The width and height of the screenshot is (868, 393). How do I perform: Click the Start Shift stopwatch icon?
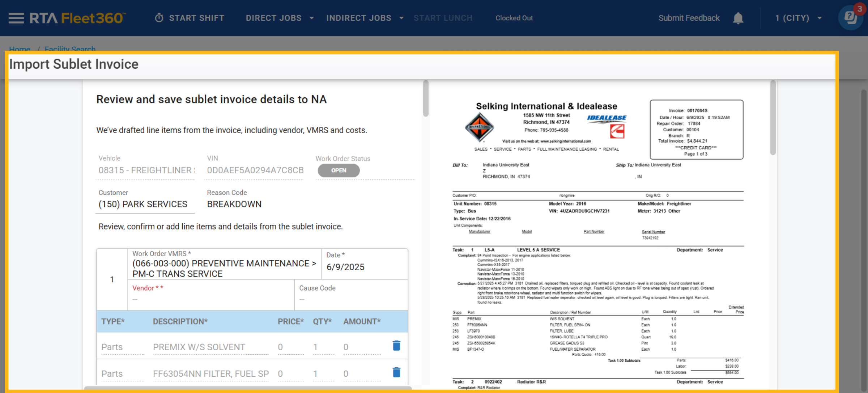pos(159,18)
